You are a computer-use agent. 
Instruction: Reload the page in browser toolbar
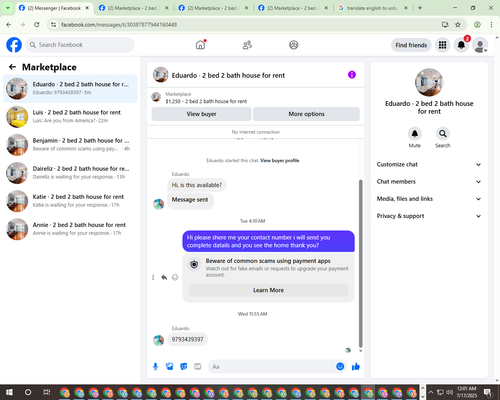pyautogui.click(x=37, y=24)
